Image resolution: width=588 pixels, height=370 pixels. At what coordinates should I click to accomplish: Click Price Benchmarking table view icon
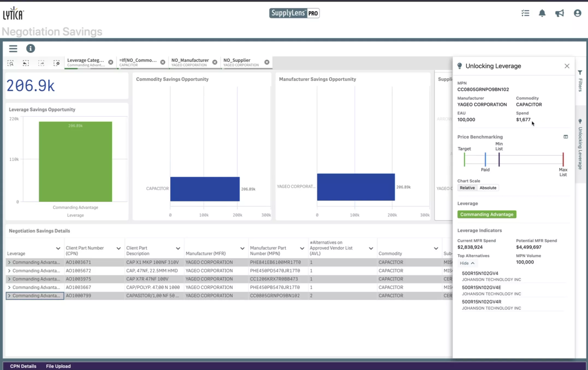[x=566, y=137]
